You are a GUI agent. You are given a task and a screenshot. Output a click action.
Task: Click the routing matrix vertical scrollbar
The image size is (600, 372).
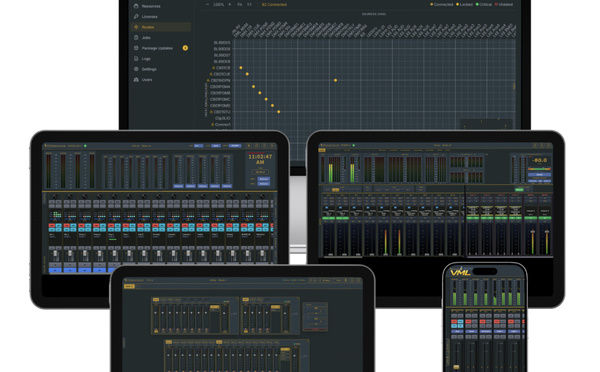click(x=514, y=86)
